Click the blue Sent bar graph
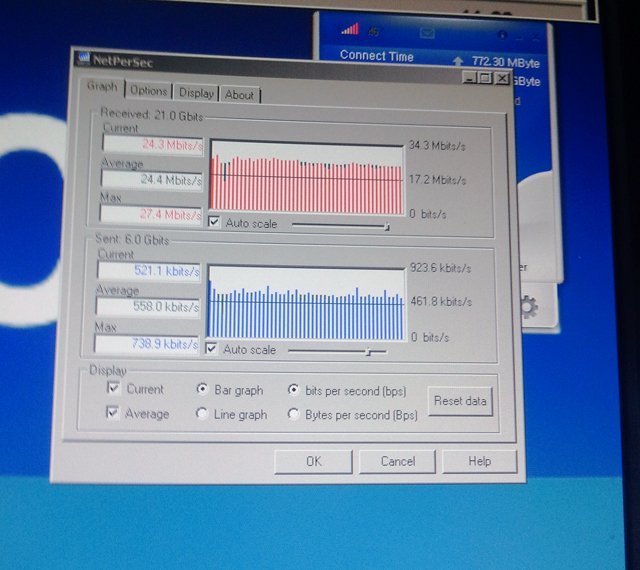The image size is (640, 570). (x=306, y=303)
